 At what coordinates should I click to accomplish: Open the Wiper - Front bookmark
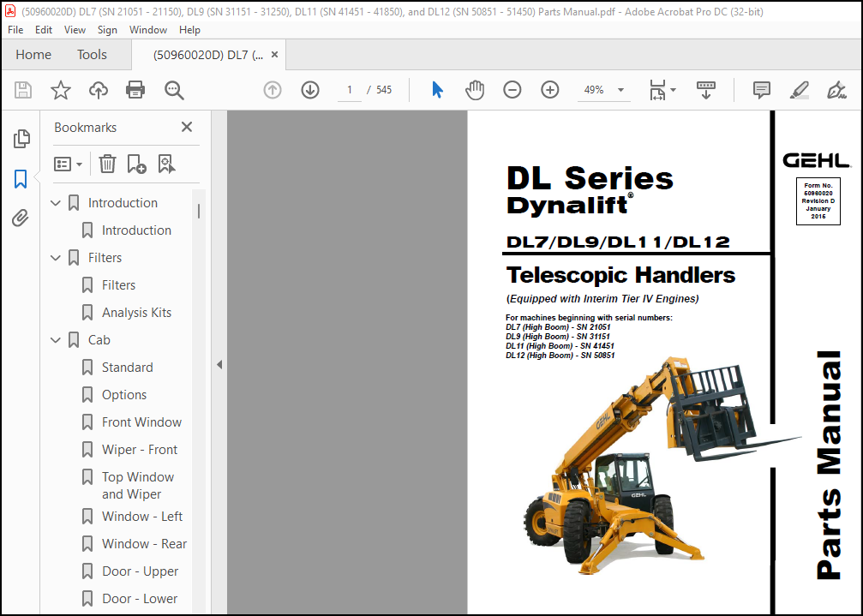(x=140, y=450)
